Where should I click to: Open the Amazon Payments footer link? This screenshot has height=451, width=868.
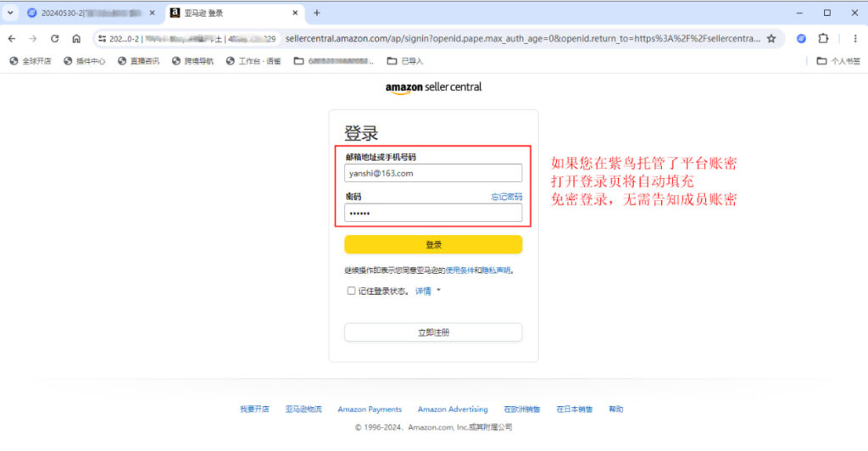coord(370,409)
